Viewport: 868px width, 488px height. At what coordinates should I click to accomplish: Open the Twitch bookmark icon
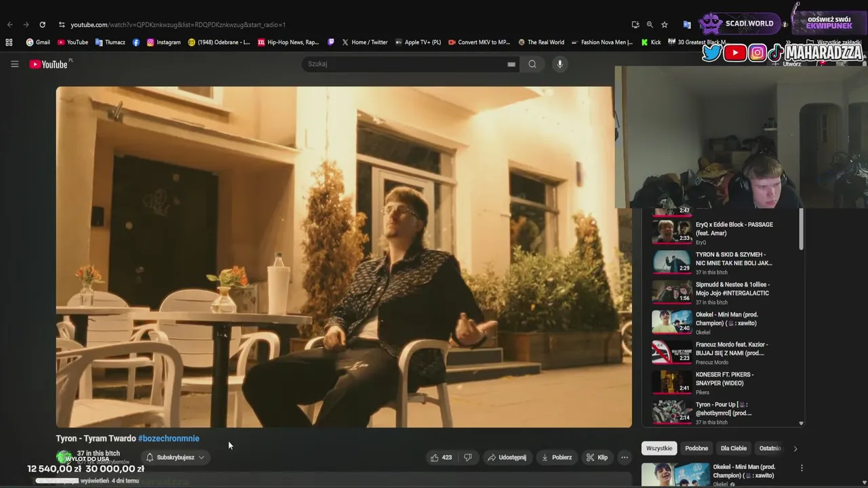coord(331,42)
